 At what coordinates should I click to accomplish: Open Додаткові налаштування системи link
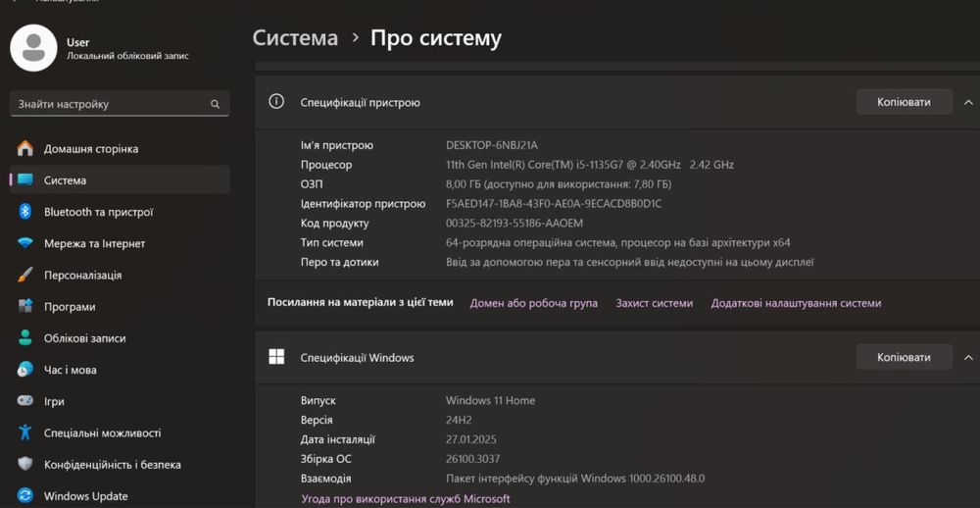(x=796, y=303)
